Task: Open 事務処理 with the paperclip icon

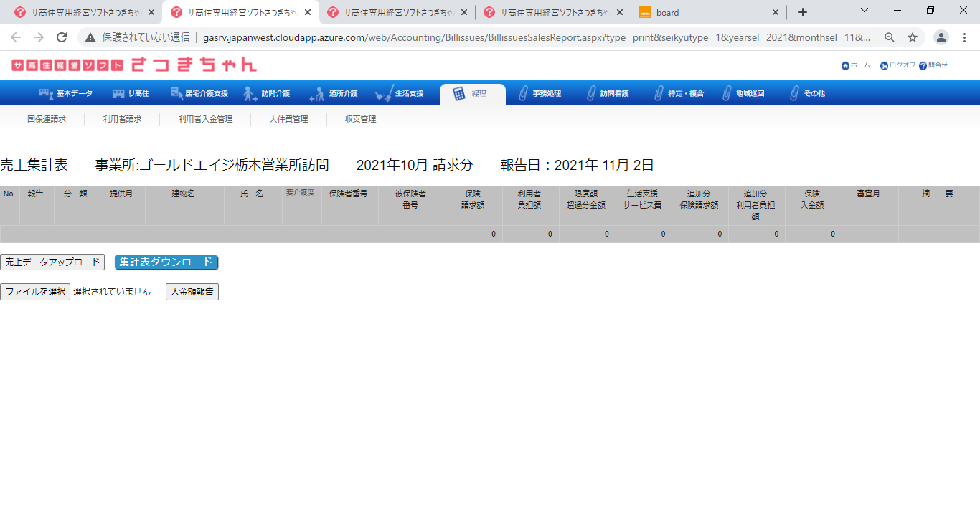Action: click(x=524, y=94)
